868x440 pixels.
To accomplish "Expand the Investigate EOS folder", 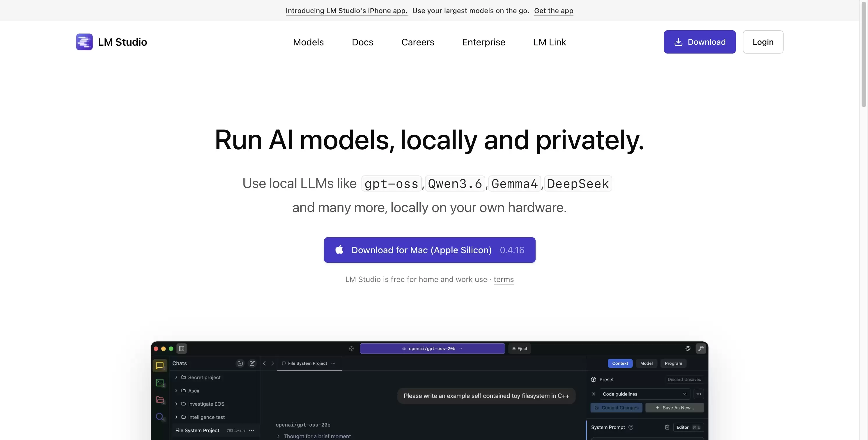I will [x=176, y=404].
